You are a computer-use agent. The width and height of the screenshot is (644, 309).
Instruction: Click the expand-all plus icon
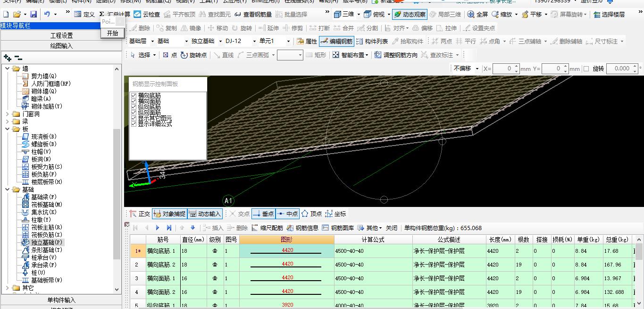(7, 58)
